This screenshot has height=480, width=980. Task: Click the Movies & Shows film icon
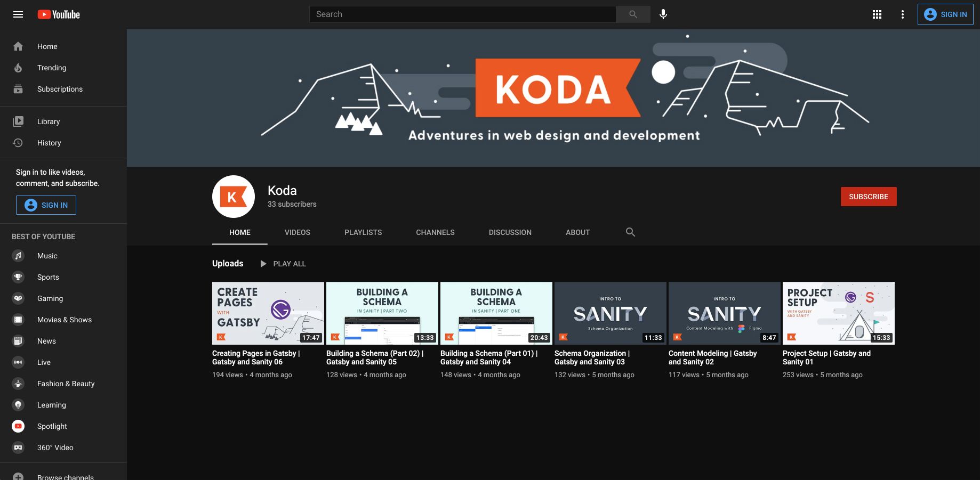pyautogui.click(x=18, y=320)
